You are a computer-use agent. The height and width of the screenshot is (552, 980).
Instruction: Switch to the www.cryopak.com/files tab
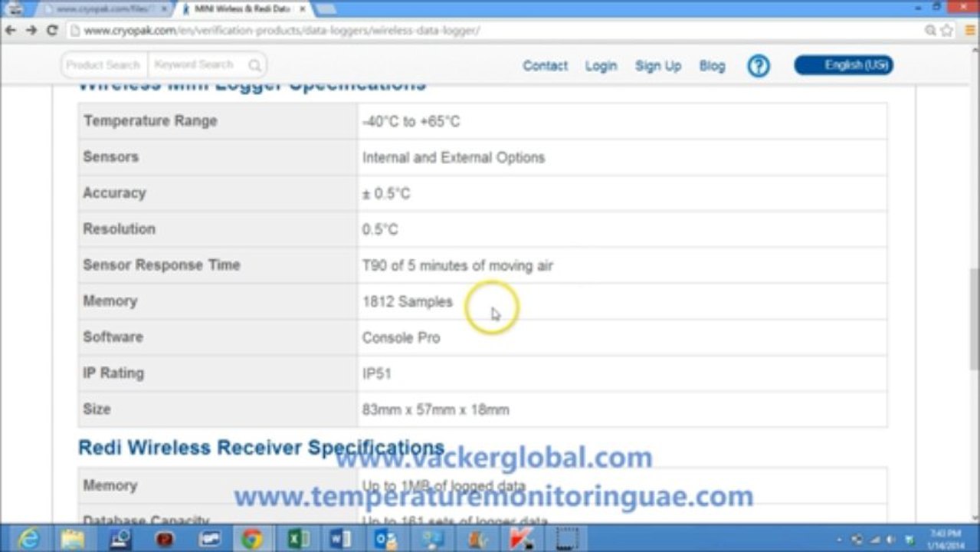103,8
